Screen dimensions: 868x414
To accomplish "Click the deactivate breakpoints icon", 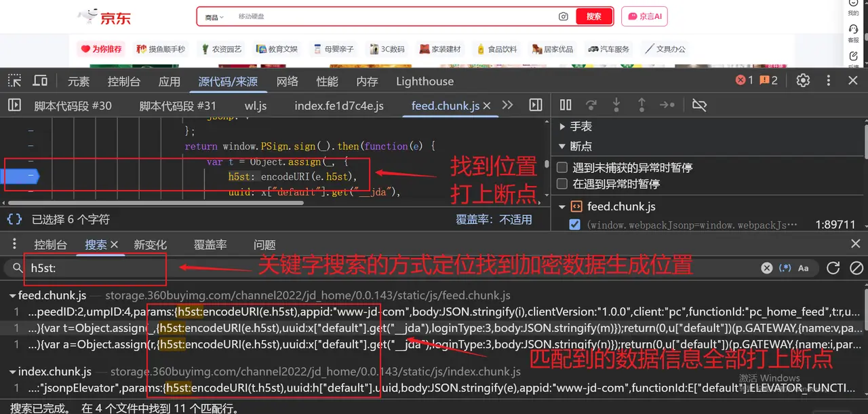I will (x=699, y=105).
